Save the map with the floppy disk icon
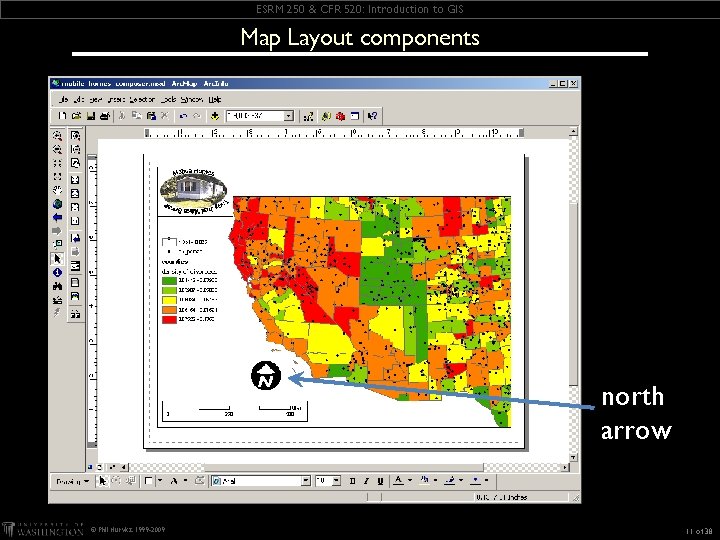The image size is (720, 540). coord(90,116)
